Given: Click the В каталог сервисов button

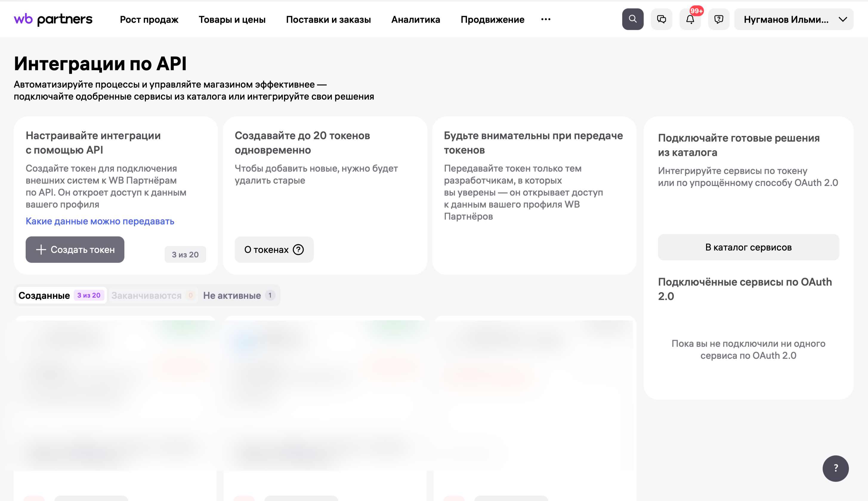Looking at the screenshot, I should click(x=748, y=247).
